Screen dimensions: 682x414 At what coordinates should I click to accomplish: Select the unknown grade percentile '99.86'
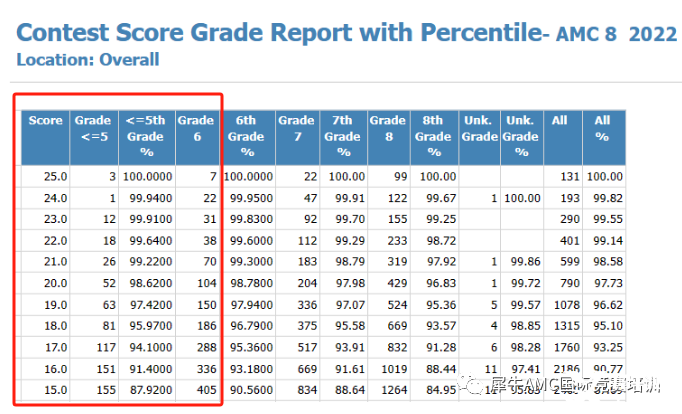[x=525, y=262]
